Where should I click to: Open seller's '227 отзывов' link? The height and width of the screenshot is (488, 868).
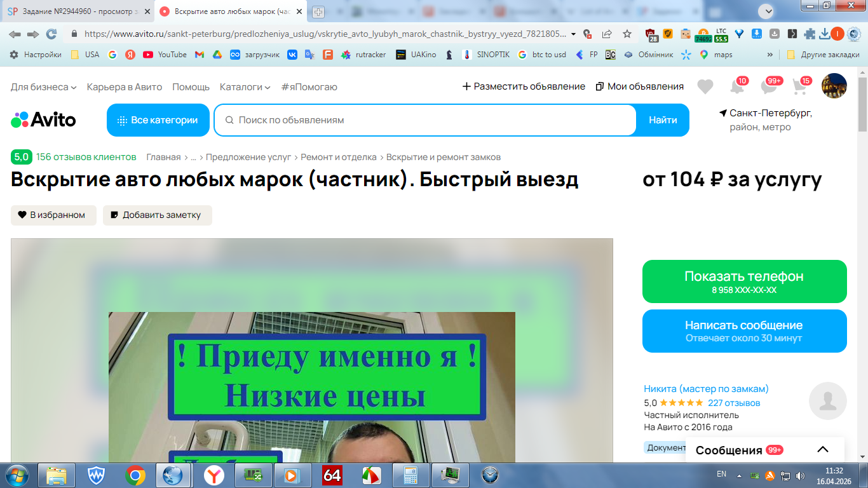(734, 403)
